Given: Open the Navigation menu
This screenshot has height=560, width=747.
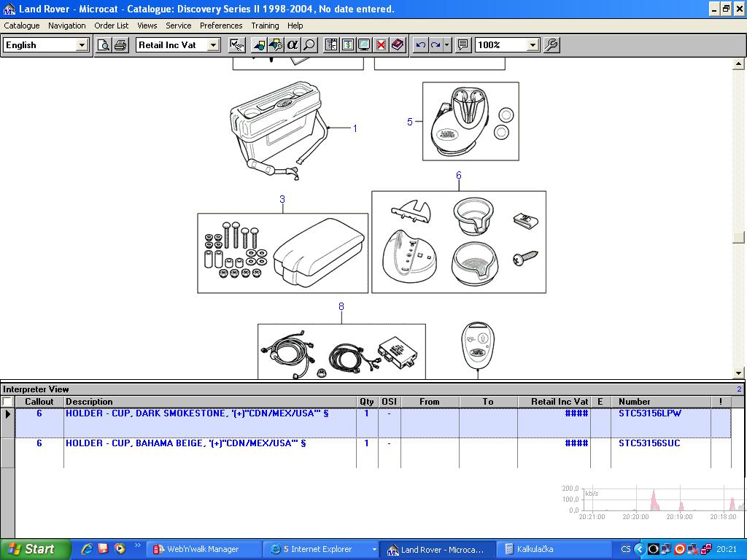Looking at the screenshot, I should (x=66, y=26).
